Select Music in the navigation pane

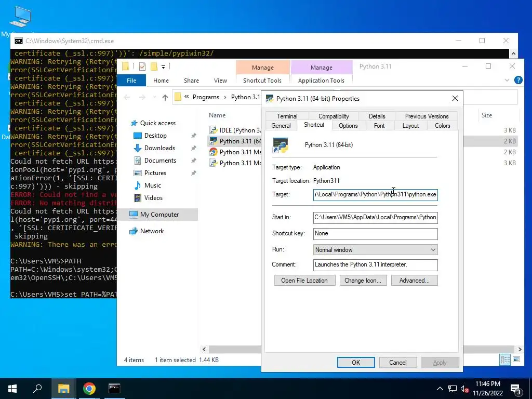click(x=152, y=185)
